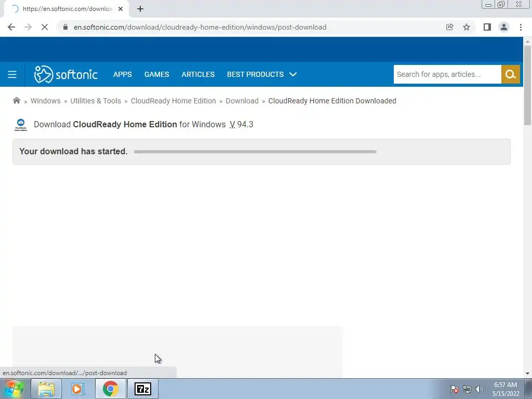Screen dimensions: 532x399
Task: Click the network tray icon
Action: tap(467, 389)
